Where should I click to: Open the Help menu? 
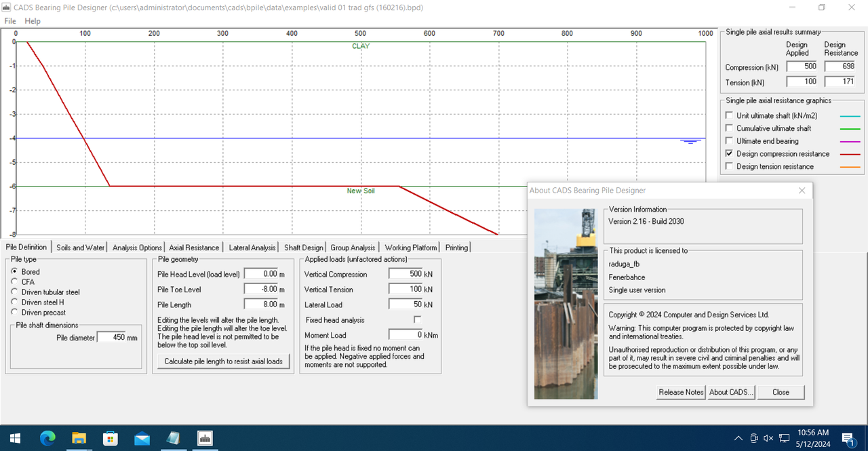(x=33, y=21)
